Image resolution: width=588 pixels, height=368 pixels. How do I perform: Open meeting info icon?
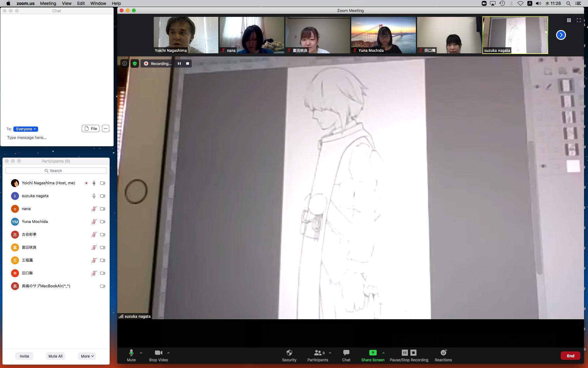pyautogui.click(x=124, y=63)
